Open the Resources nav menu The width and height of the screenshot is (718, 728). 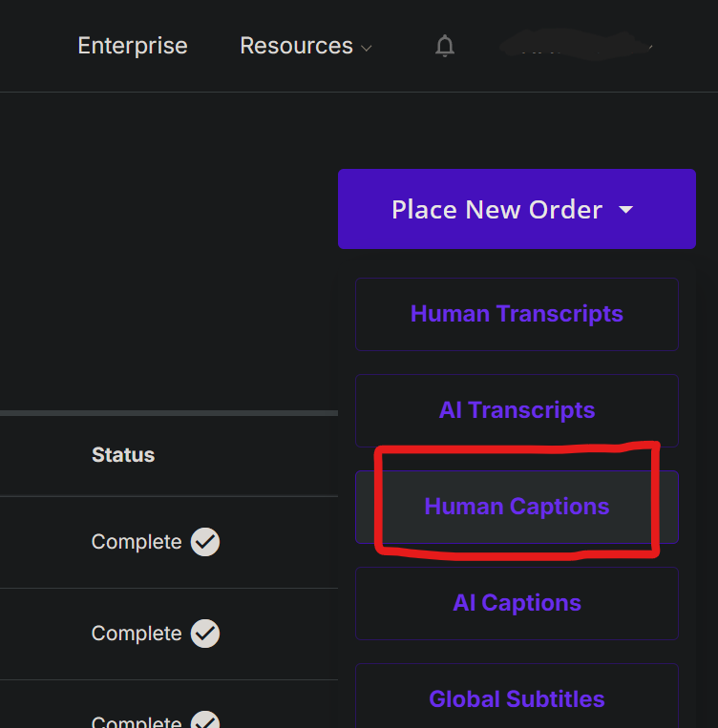(296, 46)
